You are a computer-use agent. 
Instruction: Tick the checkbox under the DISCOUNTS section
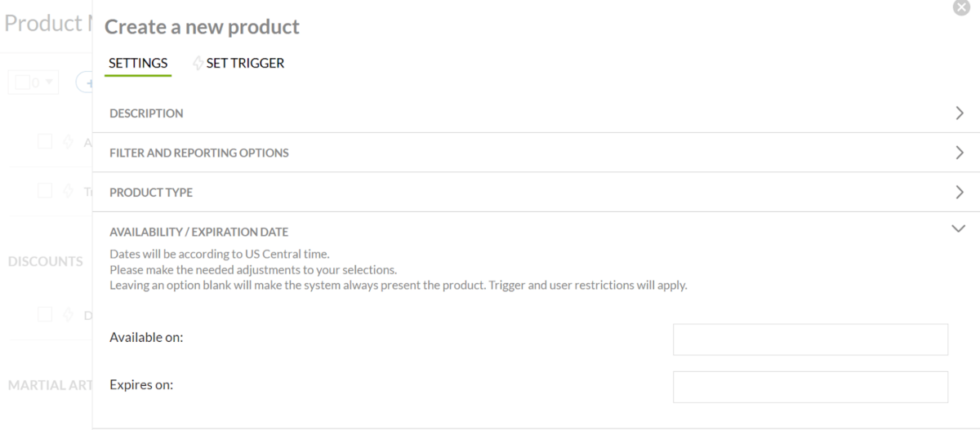pyautogui.click(x=45, y=314)
